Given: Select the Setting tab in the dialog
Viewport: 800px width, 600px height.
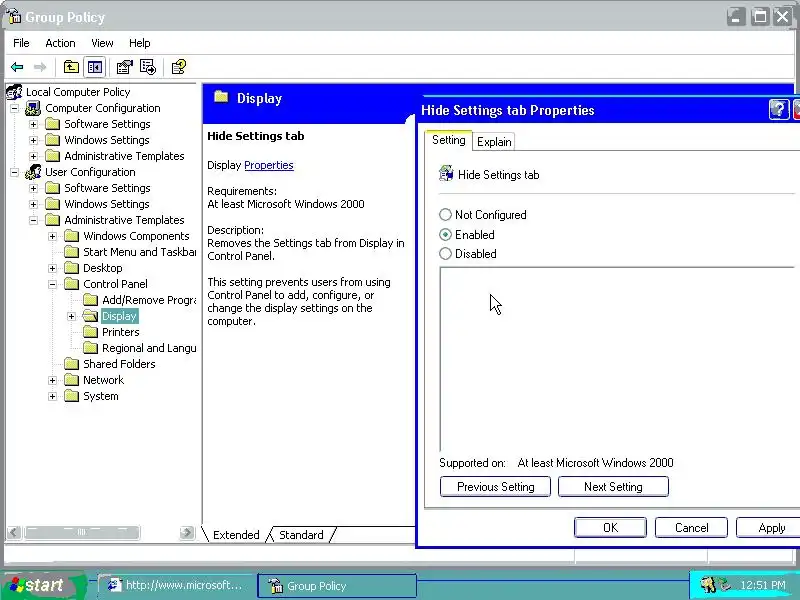Looking at the screenshot, I should coord(448,140).
